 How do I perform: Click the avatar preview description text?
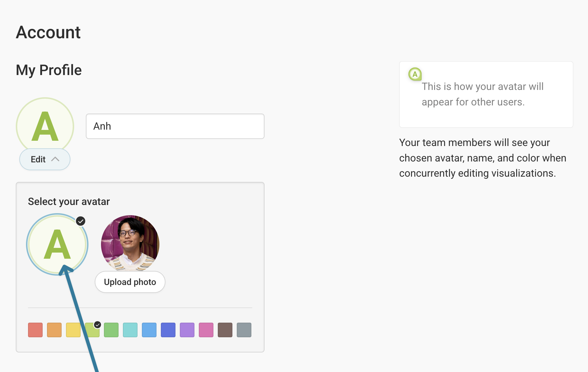pos(483,94)
